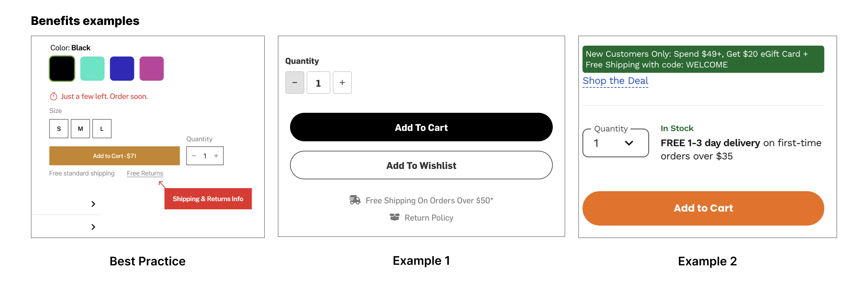The height and width of the screenshot is (282, 868).
Task: Click the gold Add to Cart -$71 button
Action: 115,156
